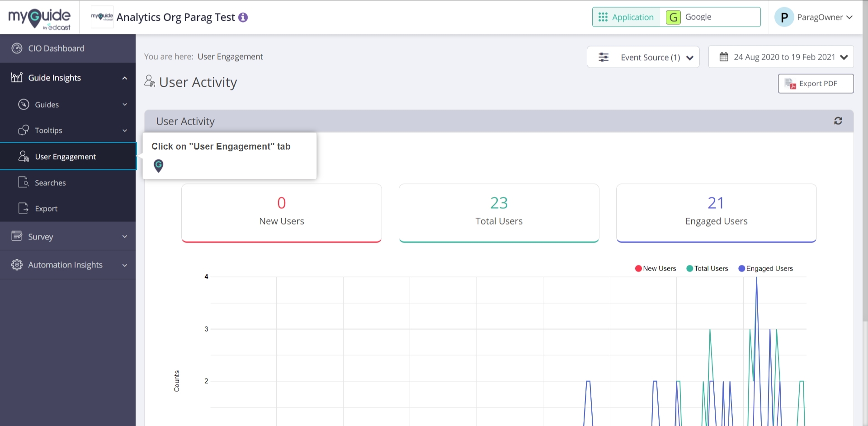Open the Event Source (1) dropdown
The image size is (868, 426).
tap(643, 57)
